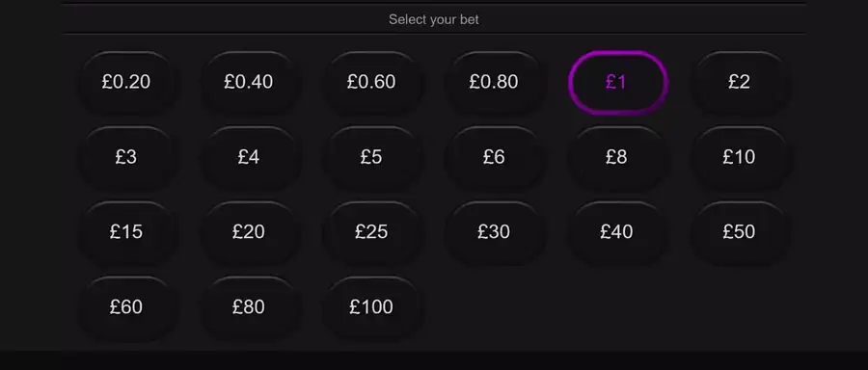Pick the £60 bet button
Screen dimensions: 868x370
pyautogui.click(x=126, y=307)
